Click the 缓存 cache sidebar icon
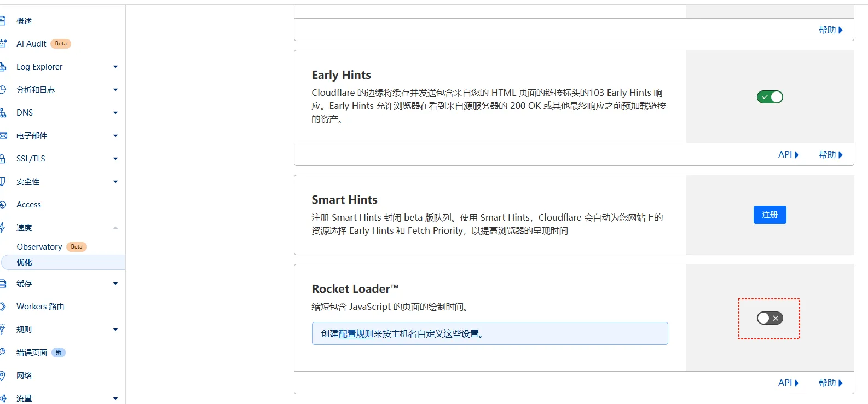This screenshot has height=404, width=868. pos(3,284)
